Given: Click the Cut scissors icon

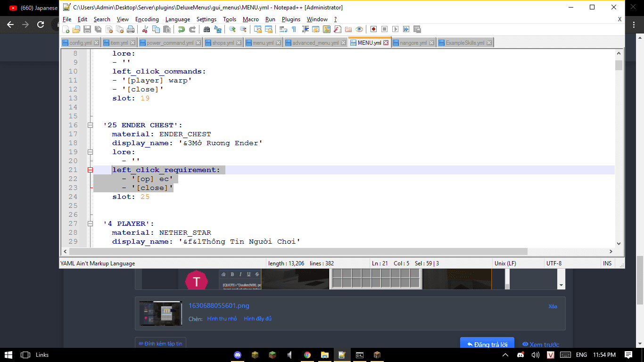Looking at the screenshot, I should [x=145, y=29].
